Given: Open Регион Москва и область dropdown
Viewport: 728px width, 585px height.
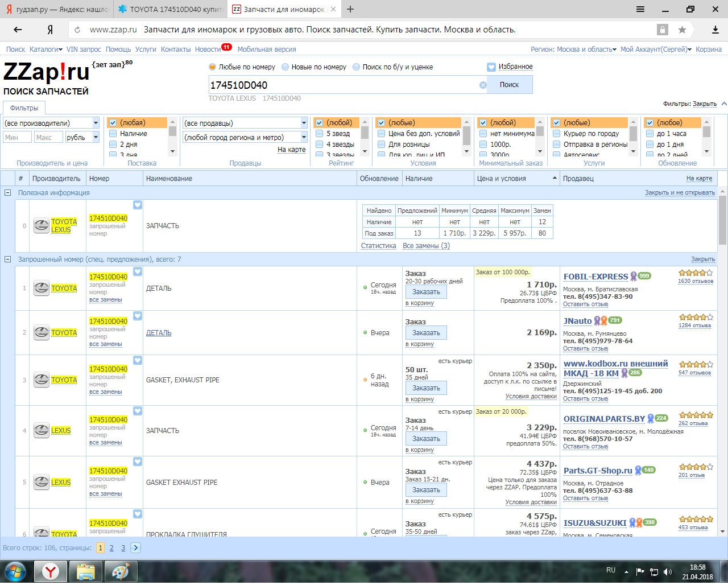Looking at the screenshot, I should click(x=573, y=50).
